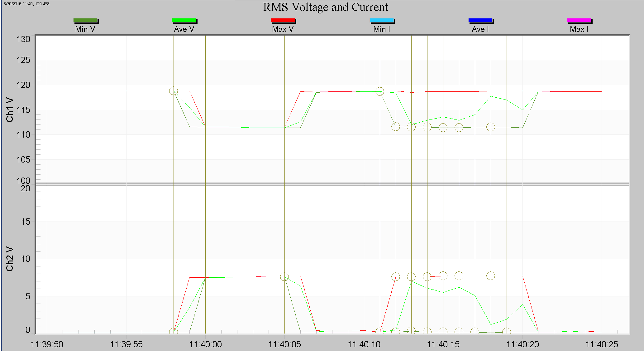Viewport: 644px width, 351px height.
Task: Click the Min V legend label
Action: coord(85,29)
